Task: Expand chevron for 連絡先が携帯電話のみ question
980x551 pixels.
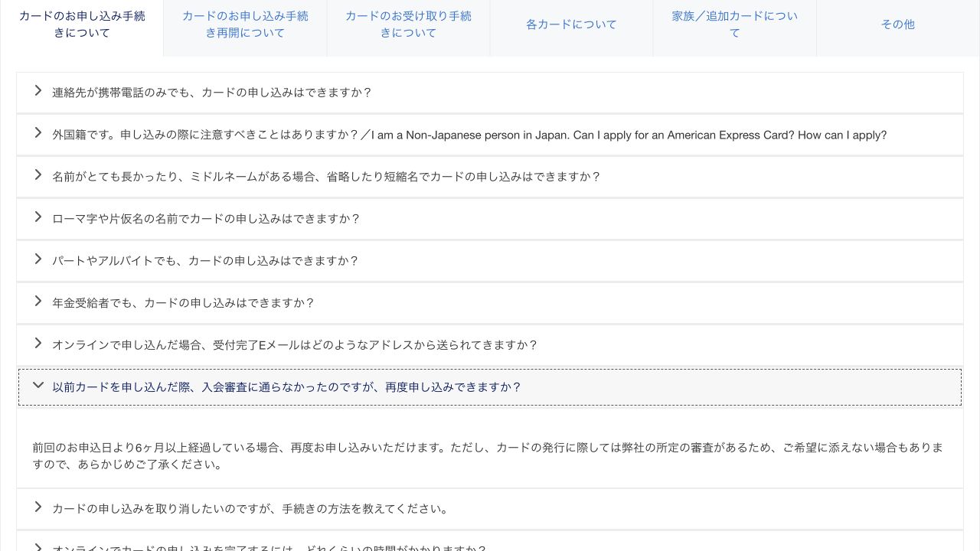Action: [38, 91]
